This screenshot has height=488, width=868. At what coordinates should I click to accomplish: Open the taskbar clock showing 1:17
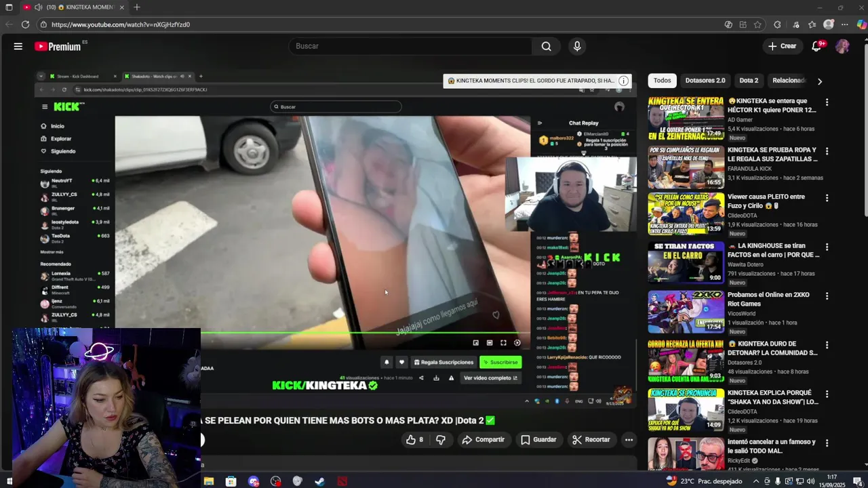[x=832, y=481]
